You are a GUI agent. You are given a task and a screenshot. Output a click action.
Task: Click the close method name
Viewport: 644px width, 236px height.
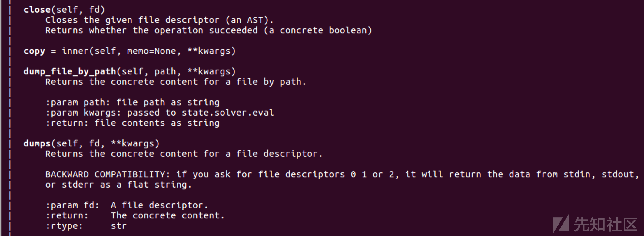(37, 10)
